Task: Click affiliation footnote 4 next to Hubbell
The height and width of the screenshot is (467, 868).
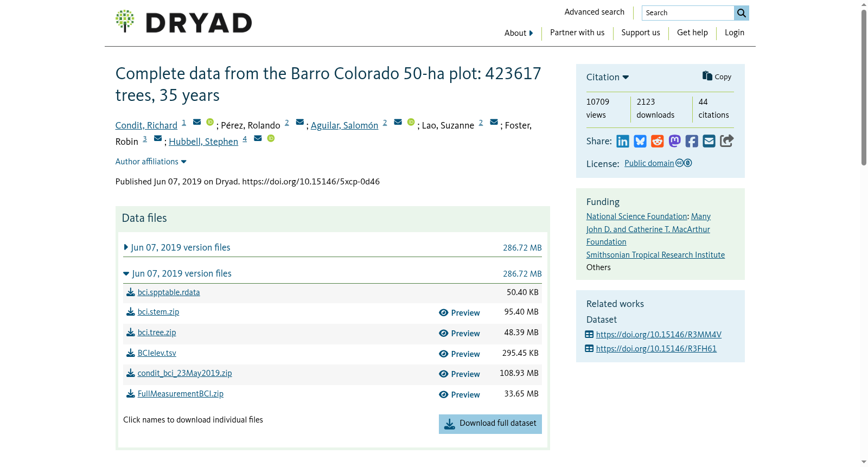Action: (245, 139)
